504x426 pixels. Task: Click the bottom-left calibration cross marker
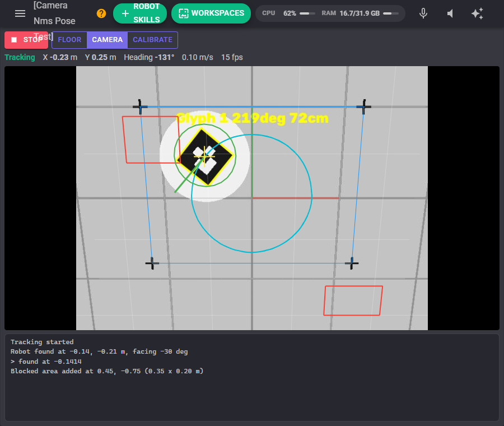pos(152,263)
